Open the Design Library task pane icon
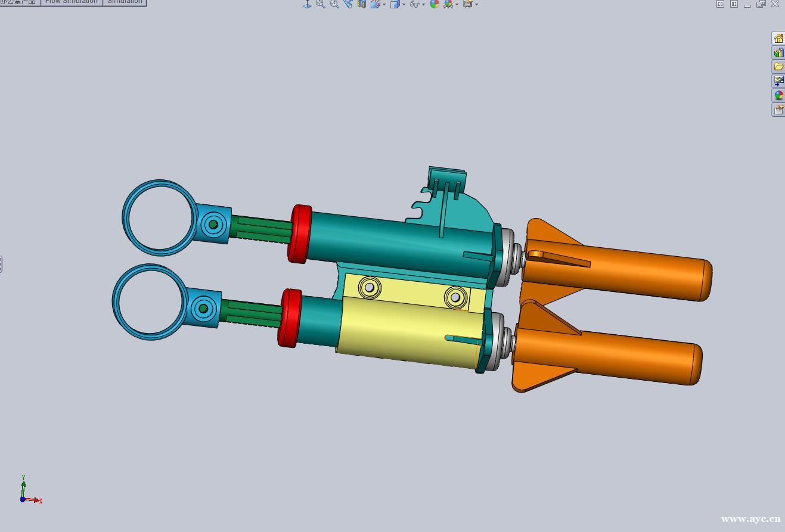The image size is (785, 532). [778, 52]
